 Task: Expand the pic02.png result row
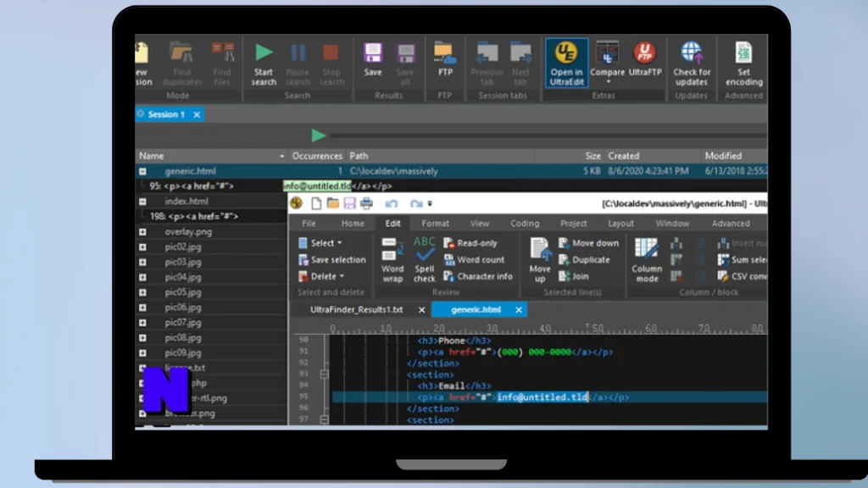coord(142,247)
